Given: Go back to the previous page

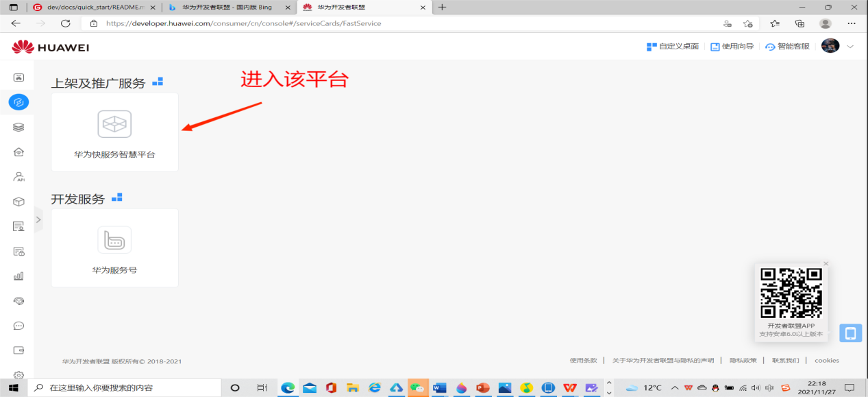Looking at the screenshot, I should pyautogui.click(x=16, y=23).
